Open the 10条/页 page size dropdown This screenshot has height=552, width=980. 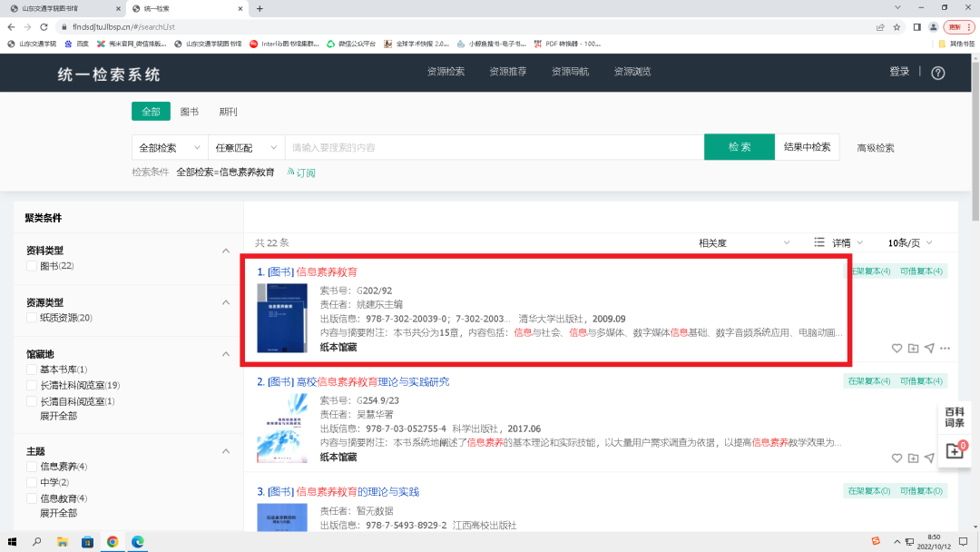tap(910, 242)
